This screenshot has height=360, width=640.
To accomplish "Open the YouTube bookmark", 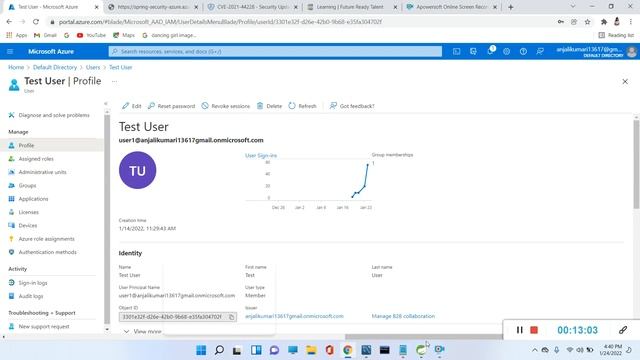I will coord(91,36).
